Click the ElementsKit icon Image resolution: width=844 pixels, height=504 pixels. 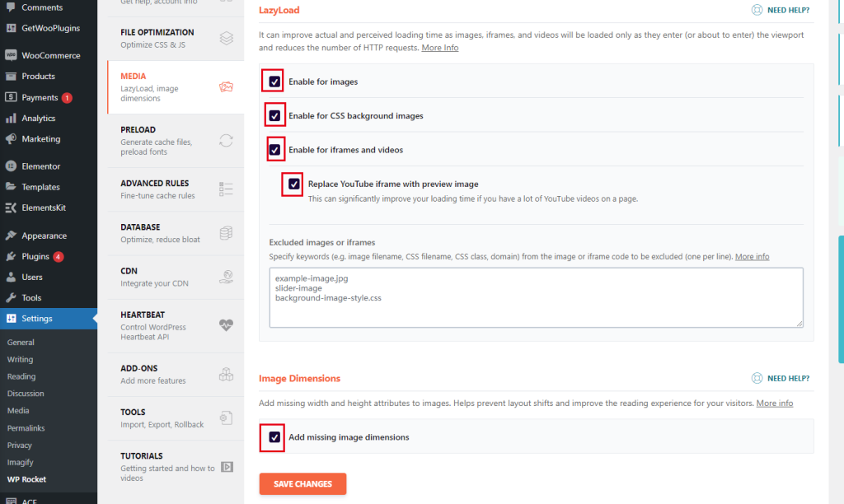click(11, 208)
